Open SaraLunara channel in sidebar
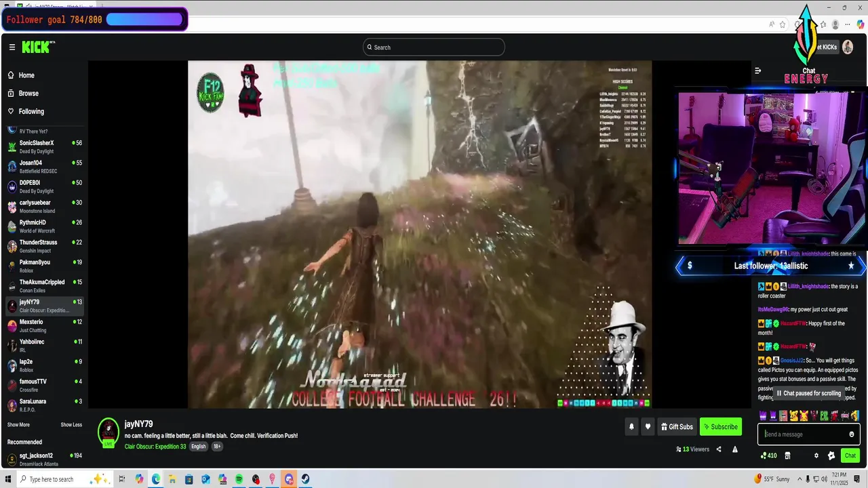Image resolution: width=868 pixels, height=488 pixels. [x=45, y=405]
